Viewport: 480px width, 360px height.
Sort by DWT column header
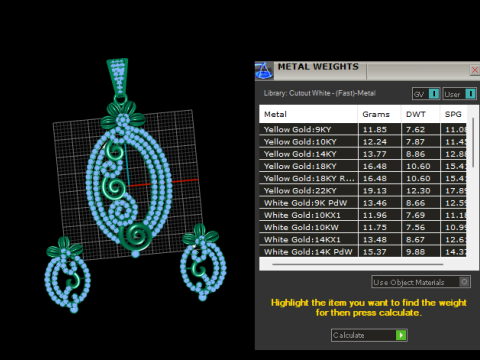421,114
